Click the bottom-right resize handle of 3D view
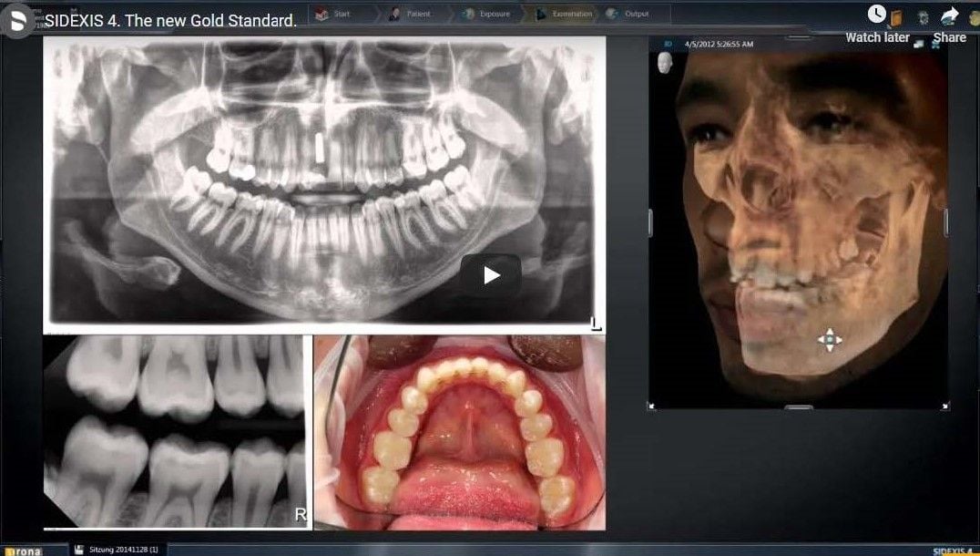Image resolution: width=980 pixels, height=556 pixels. (x=945, y=406)
